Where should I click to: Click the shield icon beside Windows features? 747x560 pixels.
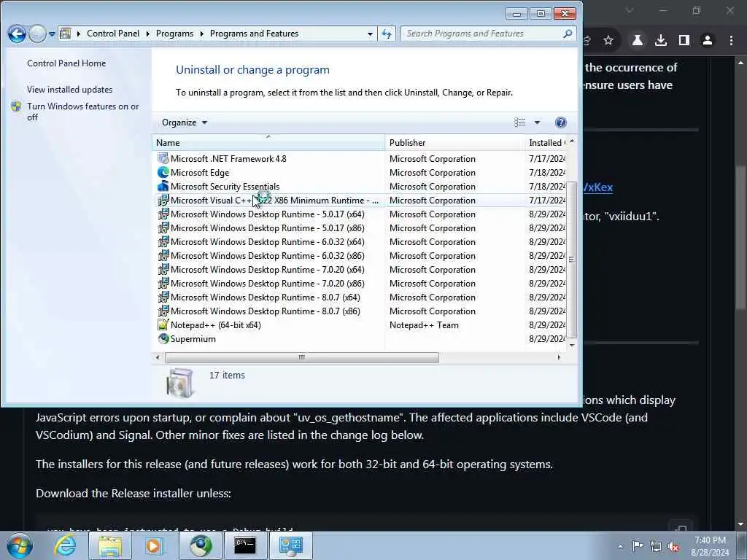(x=16, y=106)
